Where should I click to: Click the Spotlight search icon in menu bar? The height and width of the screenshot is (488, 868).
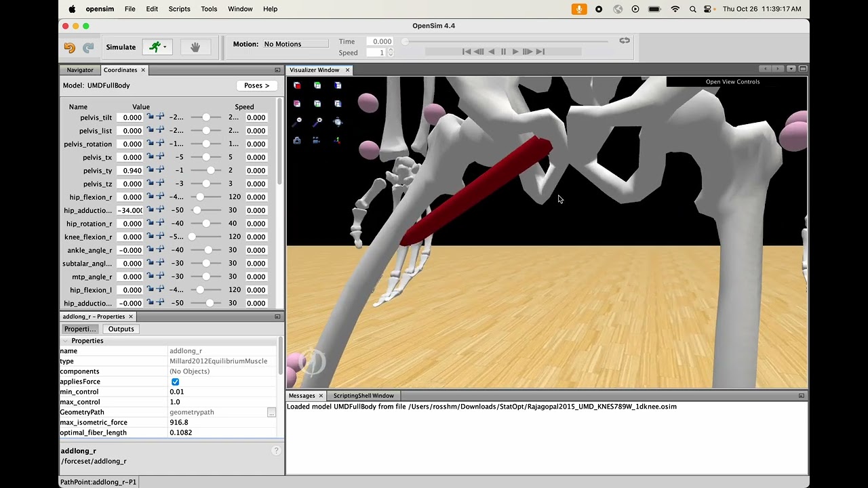(x=692, y=9)
